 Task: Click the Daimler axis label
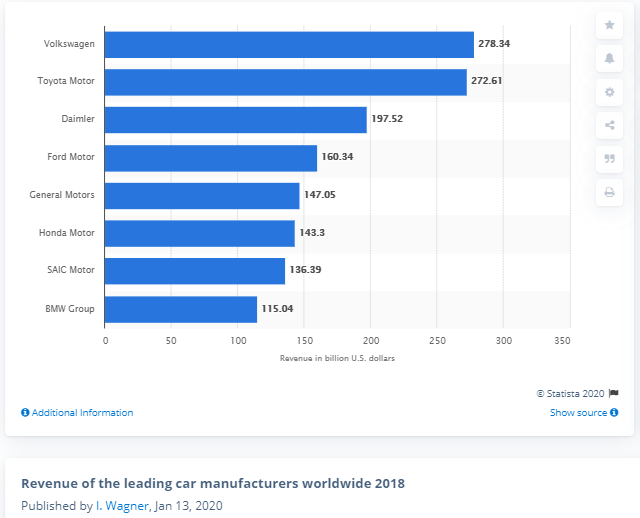[x=78, y=119]
